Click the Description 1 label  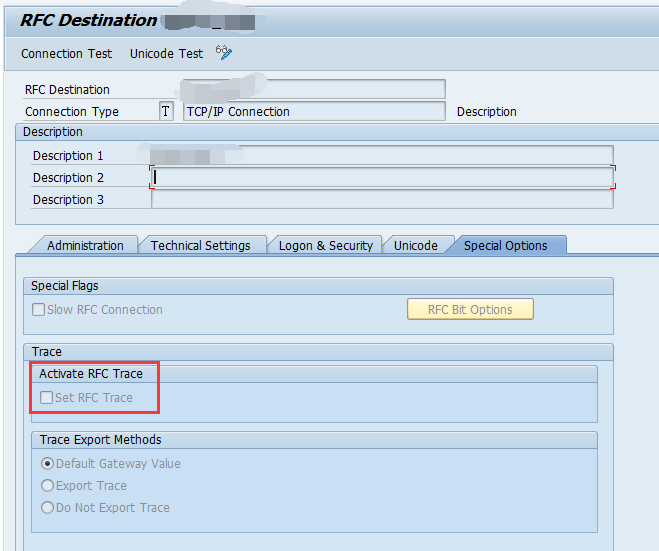pyautogui.click(x=68, y=156)
